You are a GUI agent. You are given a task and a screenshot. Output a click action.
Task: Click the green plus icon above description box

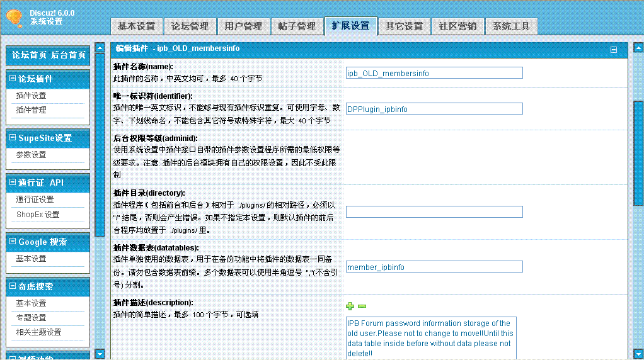350,306
